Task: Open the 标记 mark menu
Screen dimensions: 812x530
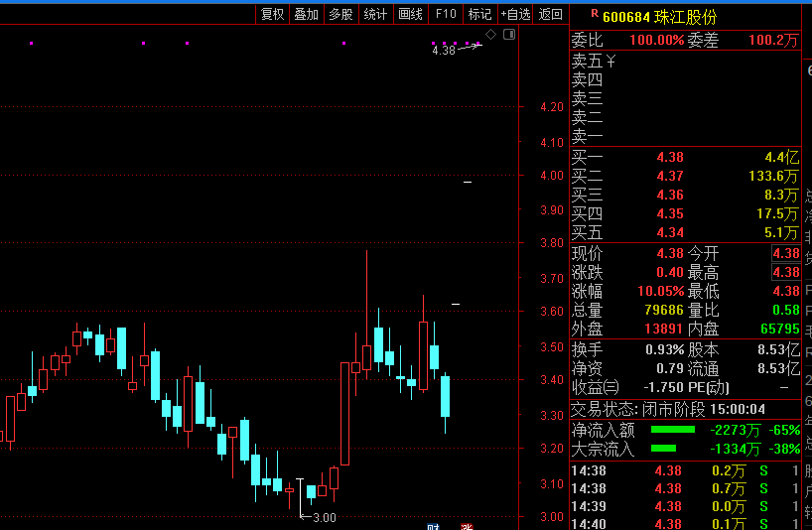Action: (x=479, y=14)
